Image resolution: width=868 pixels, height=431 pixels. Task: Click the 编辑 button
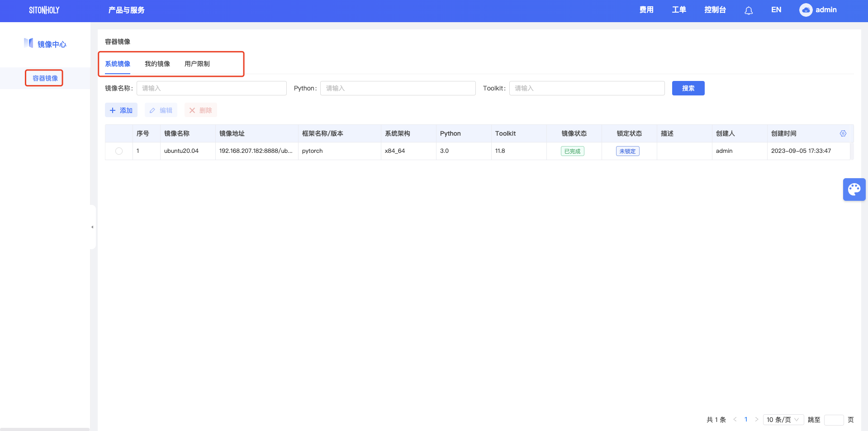161,110
